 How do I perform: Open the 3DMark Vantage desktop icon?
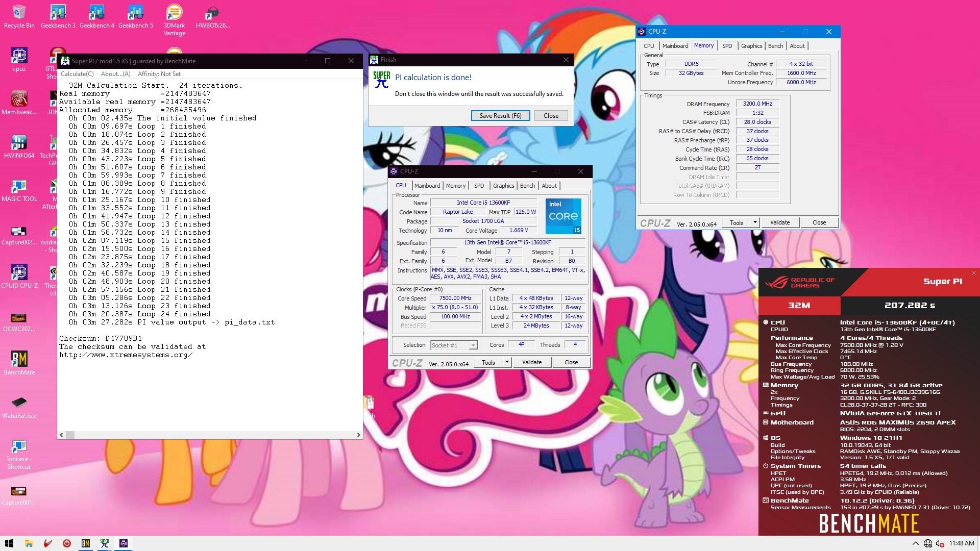174,20
